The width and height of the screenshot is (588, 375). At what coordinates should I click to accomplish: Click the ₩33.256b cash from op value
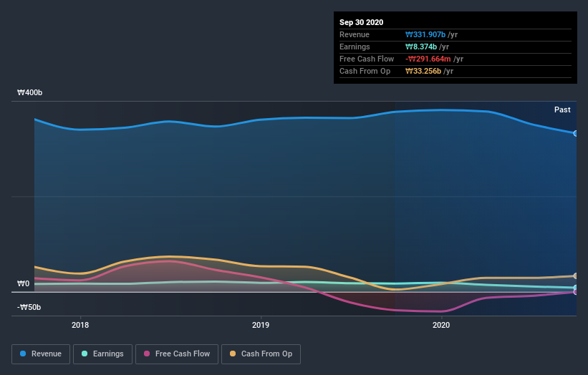(423, 71)
